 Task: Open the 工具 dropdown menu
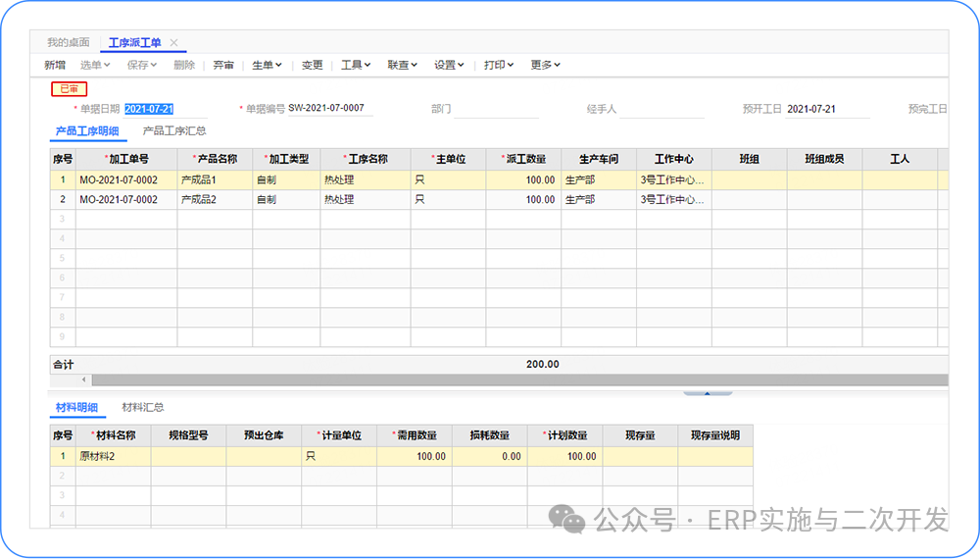pyautogui.click(x=356, y=65)
